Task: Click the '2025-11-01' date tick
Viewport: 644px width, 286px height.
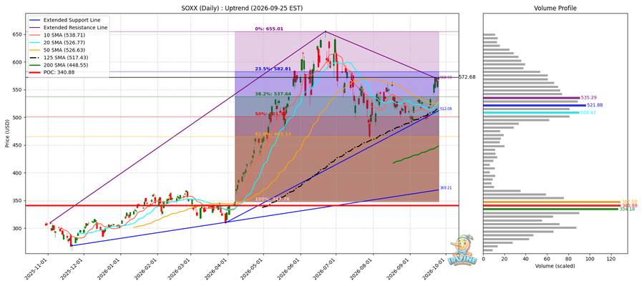Action: (38, 268)
